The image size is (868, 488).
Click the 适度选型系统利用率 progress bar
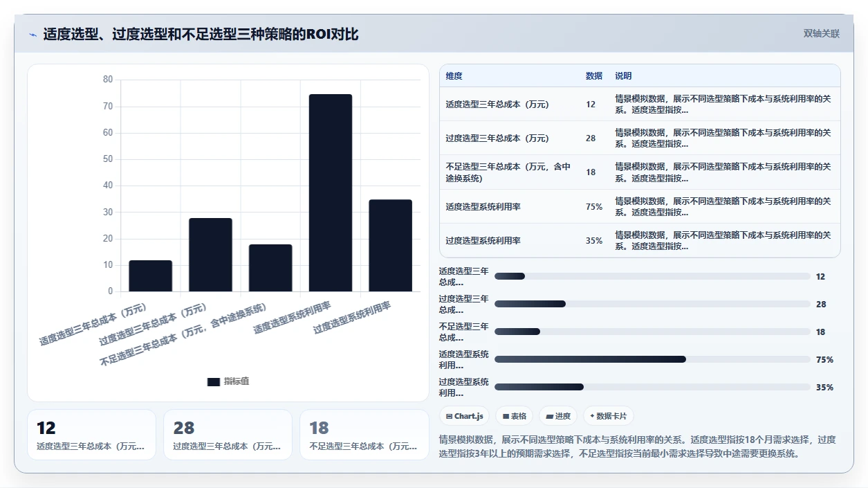pos(652,359)
